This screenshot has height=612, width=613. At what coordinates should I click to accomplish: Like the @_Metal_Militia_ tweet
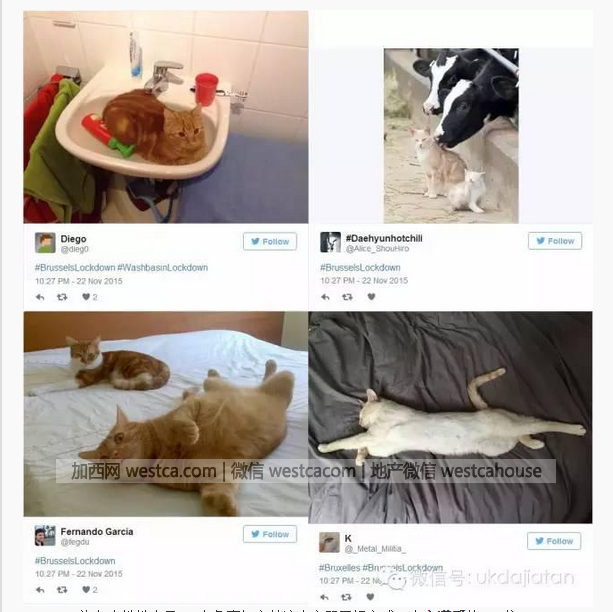pyautogui.click(x=370, y=597)
